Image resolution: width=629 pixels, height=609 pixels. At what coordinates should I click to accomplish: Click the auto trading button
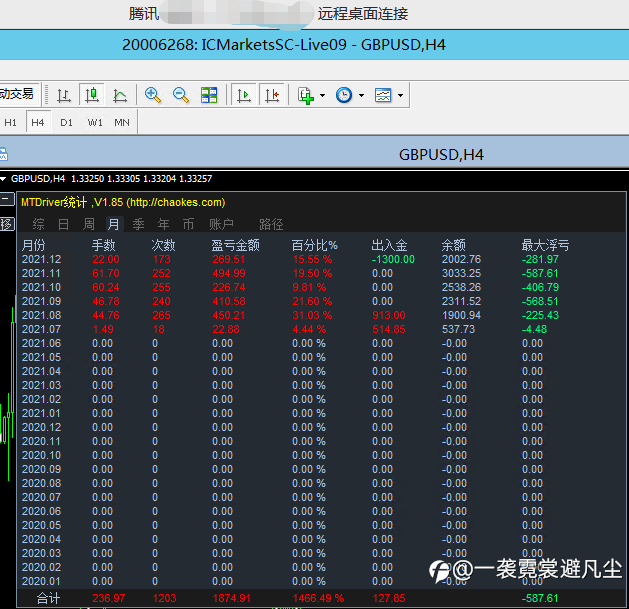pos(19,94)
